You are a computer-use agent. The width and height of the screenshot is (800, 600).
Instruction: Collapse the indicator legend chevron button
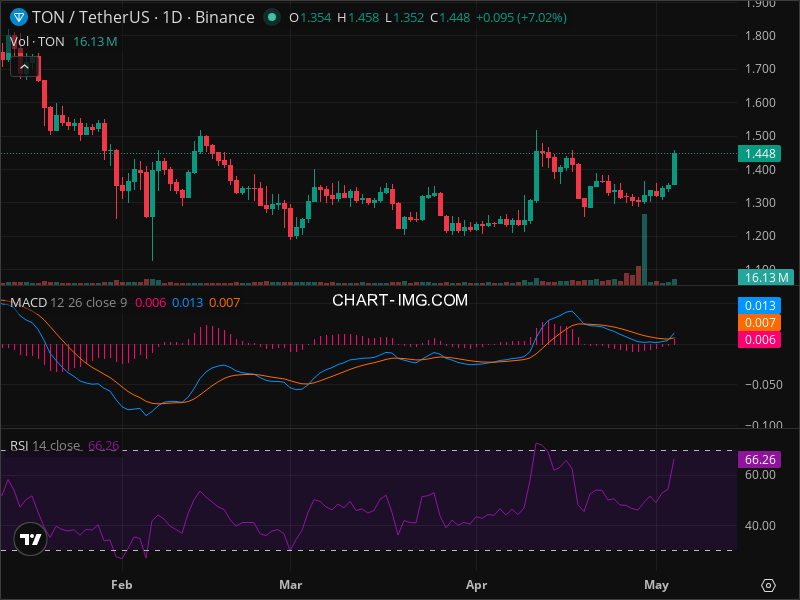[24, 67]
